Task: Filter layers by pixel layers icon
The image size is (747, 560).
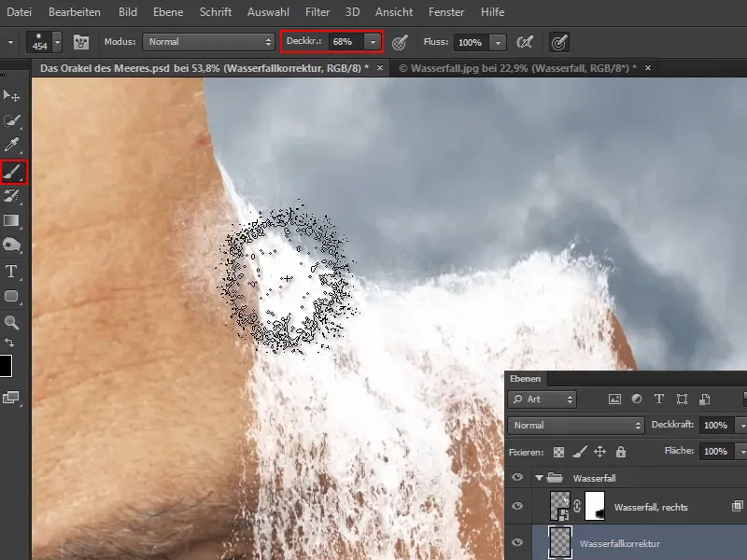Action: 614,399
